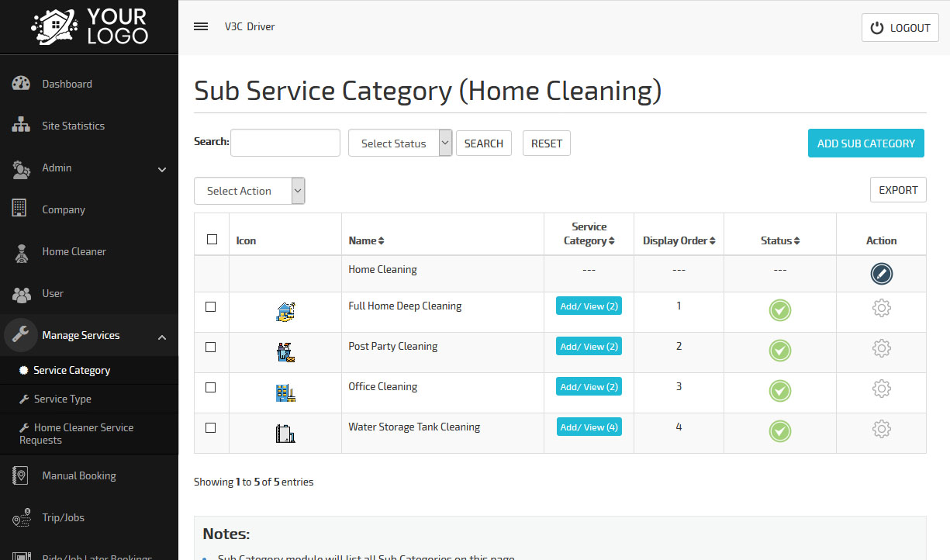Viewport: 950px width, 560px height.
Task: Check the Water Storage Tank Cleaning row checkbox
Action: point(210,427)
